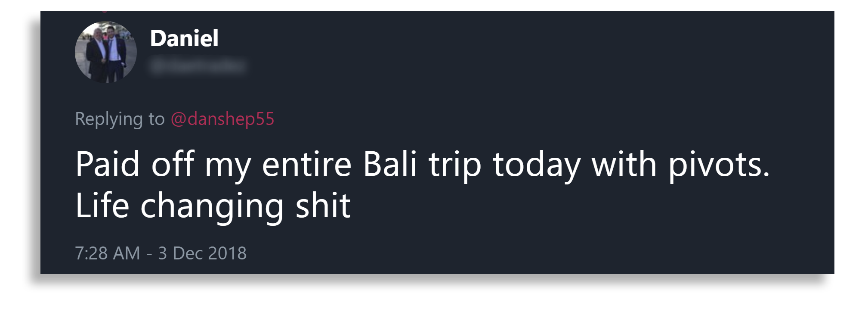This screenshot has width=868, height=312.
Task: Click the word 'Life' on the second line
Action: (102, 205)
